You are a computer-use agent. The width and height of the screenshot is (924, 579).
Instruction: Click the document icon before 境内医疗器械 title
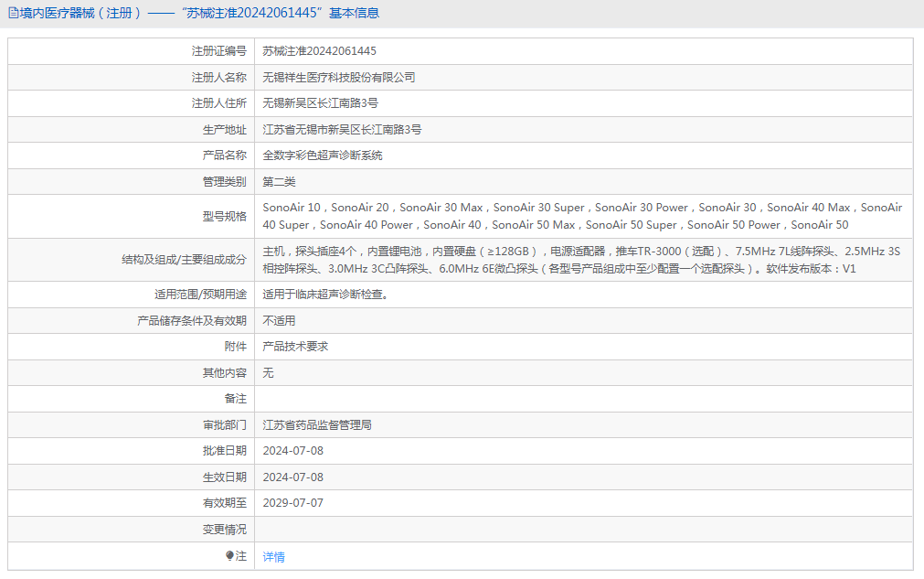13,13
